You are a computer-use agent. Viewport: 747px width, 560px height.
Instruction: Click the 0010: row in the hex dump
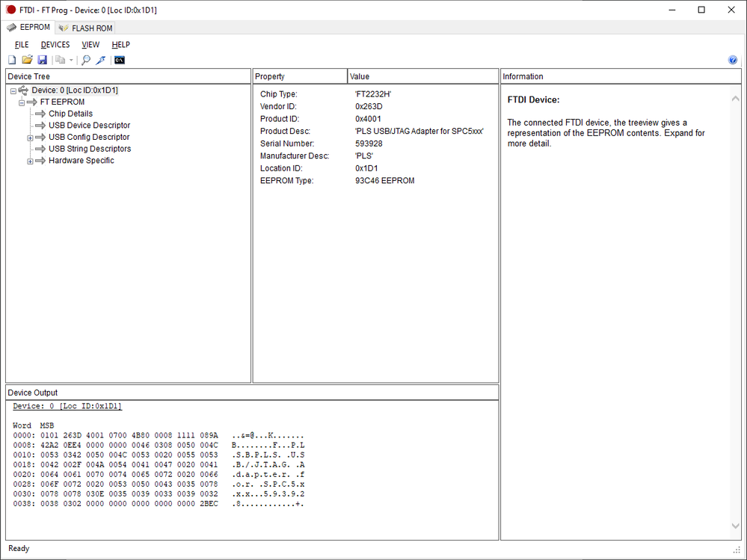click(x=159, y=455)
